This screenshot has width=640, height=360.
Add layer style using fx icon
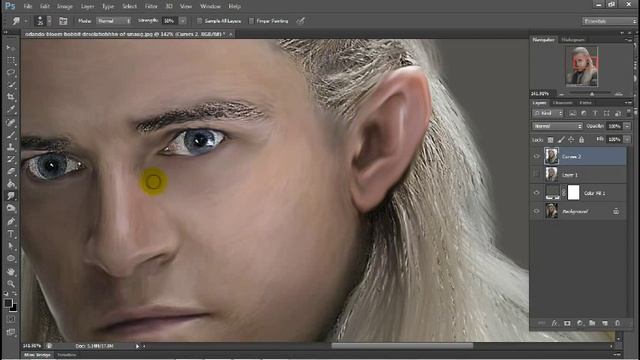tap(554, 323)
